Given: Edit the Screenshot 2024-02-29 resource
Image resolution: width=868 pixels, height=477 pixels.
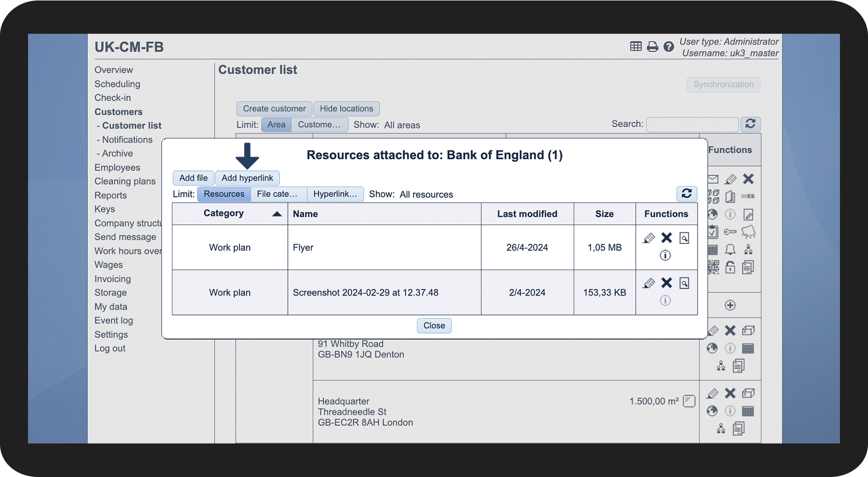Looking at the screenshot, I should [648, 283].
